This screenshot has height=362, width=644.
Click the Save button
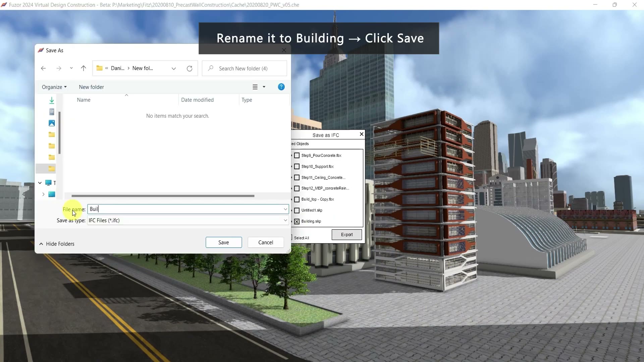coord(224,242)
